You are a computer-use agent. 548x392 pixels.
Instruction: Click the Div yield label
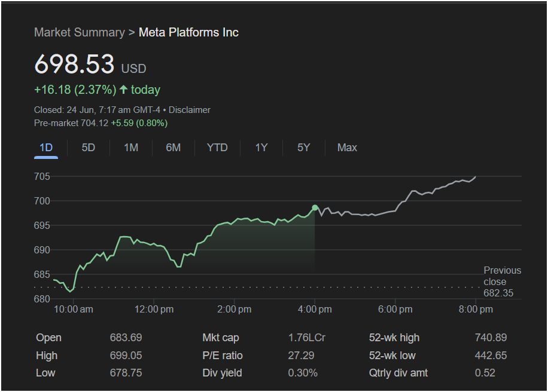[x=222, y=373]
